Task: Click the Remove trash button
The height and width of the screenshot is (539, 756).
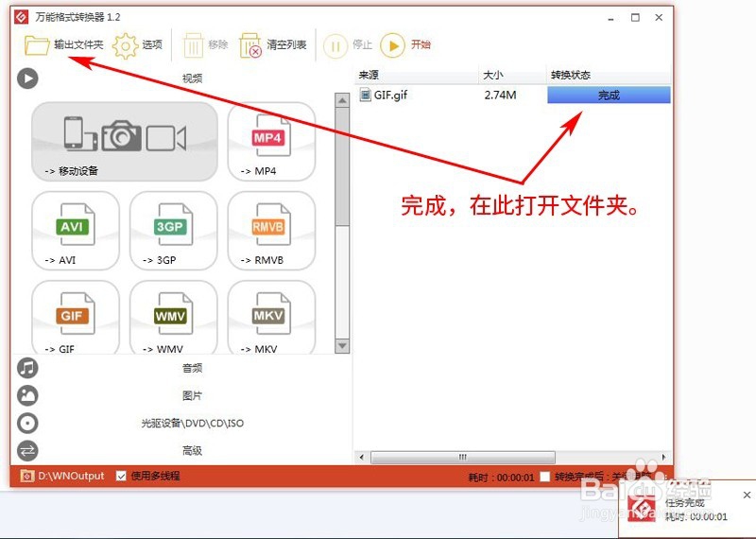Action: tap(205, 45)
